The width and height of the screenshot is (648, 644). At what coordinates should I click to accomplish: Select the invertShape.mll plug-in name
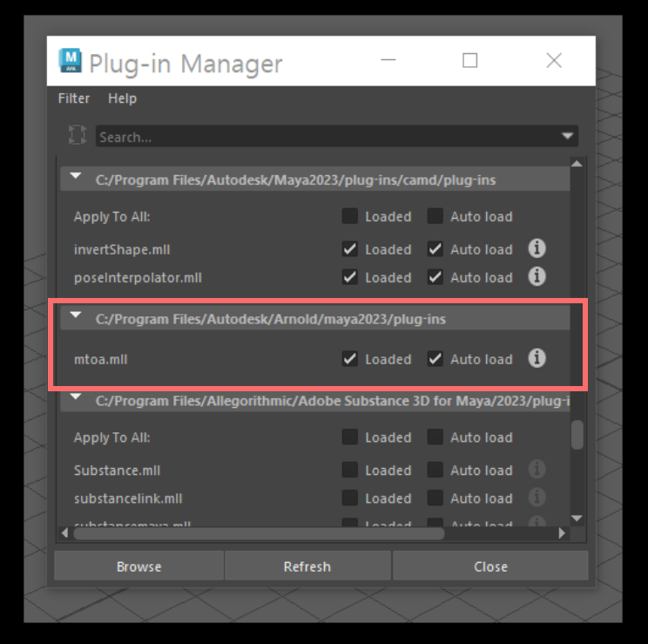click(122, 249)
